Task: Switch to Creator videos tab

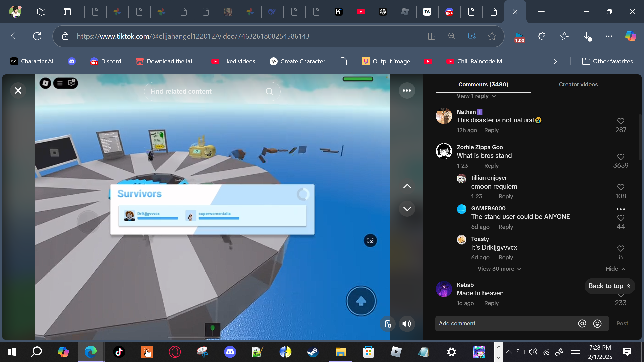Action: [578, 84]
